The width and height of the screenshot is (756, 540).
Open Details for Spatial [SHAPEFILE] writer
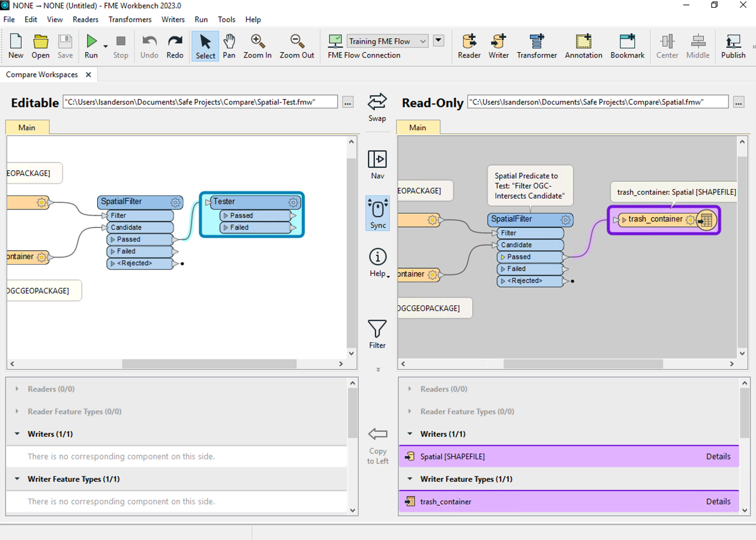coord(718,457)
